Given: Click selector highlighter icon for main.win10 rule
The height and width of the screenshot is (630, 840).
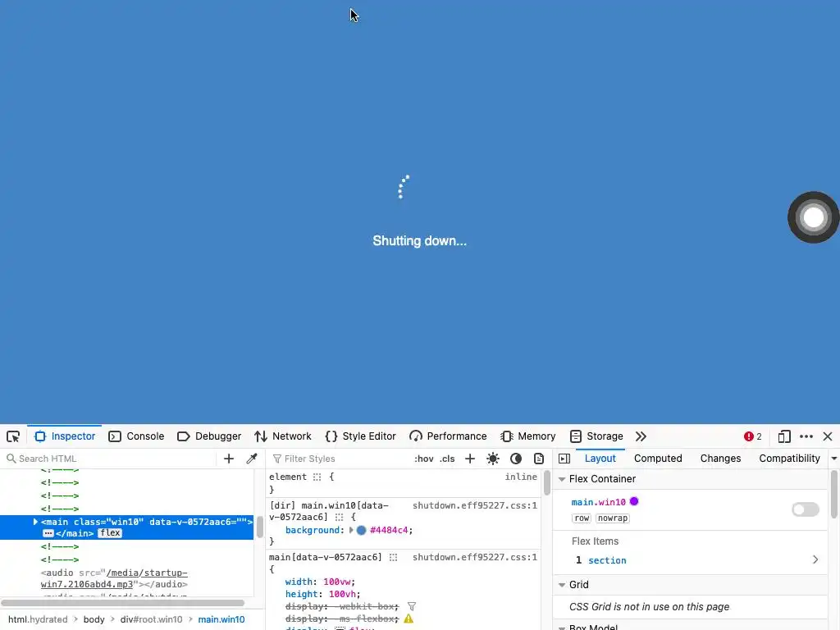Looking at the screenshot, I should 339,517.
